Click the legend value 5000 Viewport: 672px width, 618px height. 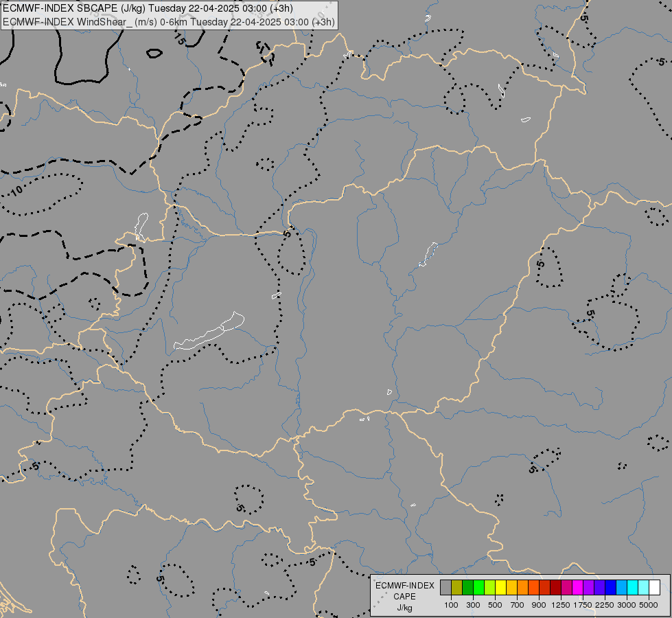(649, 605)
